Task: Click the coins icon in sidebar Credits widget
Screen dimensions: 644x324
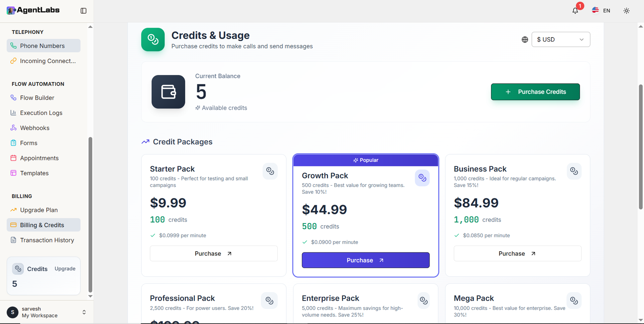Action: click(x=18, y=269)
